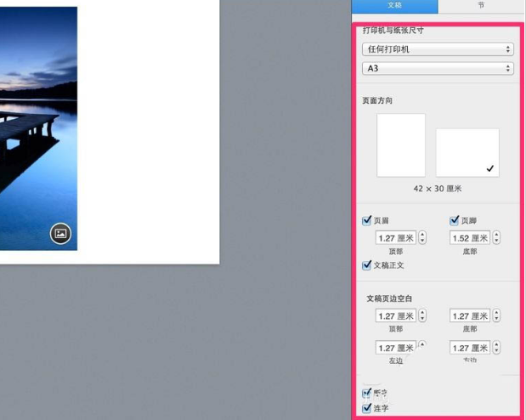526x420 pixels.
Task: Open the 任何打印机 printer dropdown
Action: (x=438, y=49)
